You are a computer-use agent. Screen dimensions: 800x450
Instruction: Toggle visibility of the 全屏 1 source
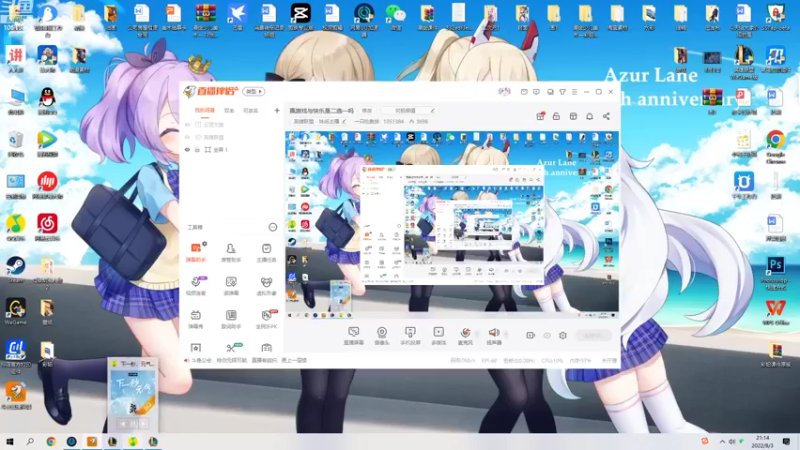point(187,149)
